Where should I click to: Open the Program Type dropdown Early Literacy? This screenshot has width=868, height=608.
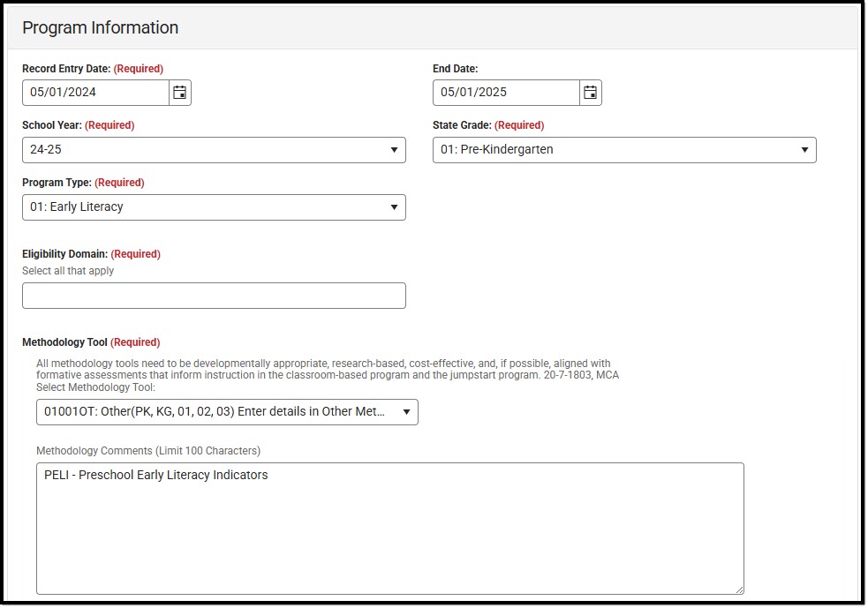215,207
